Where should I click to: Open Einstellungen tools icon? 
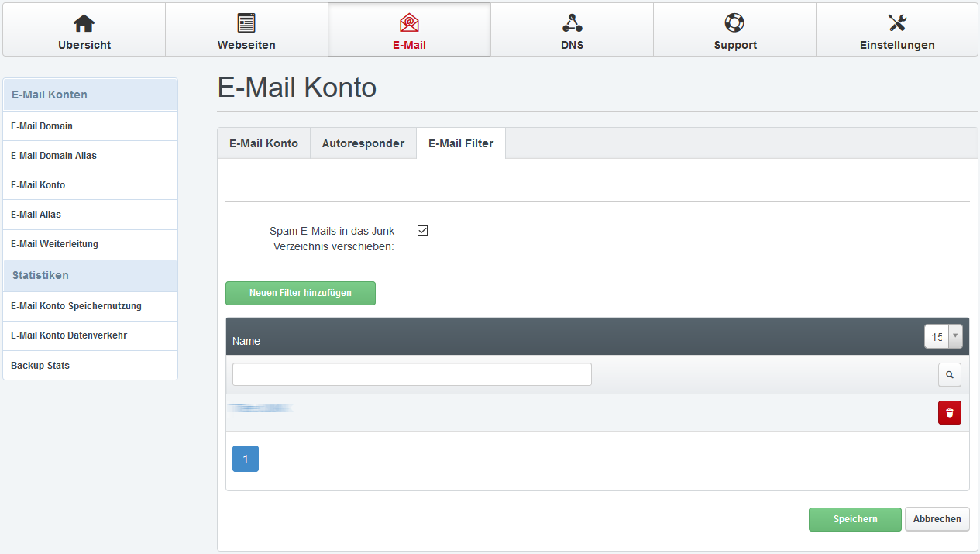897,23
